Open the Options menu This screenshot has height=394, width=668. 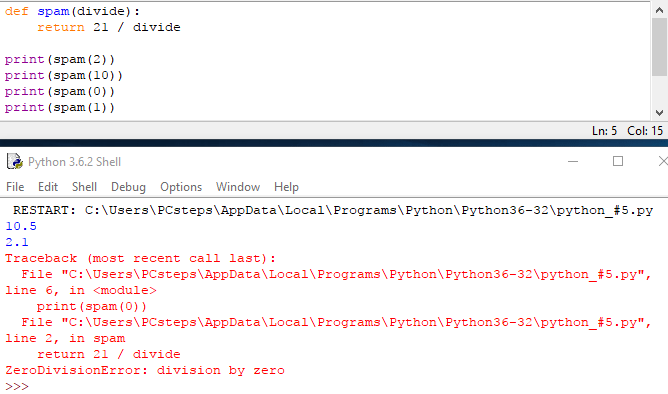pos(181,187)
